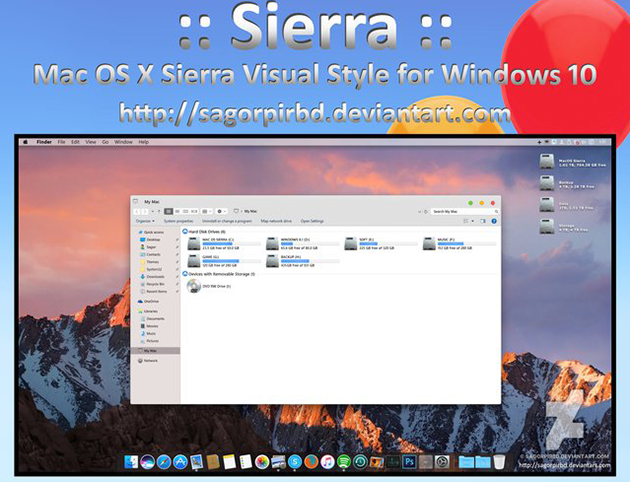Select Network in the navigation pane
Screen dimensions: 630x482
click(x=151, y=360)
